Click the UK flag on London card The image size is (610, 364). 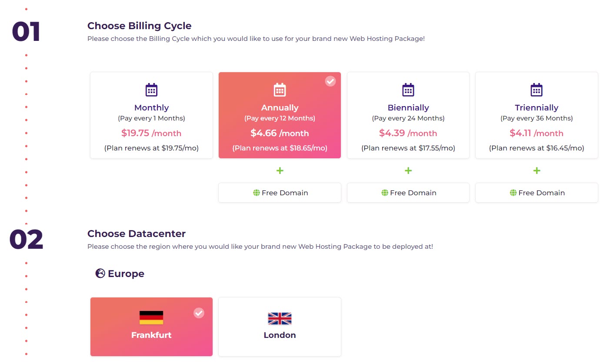click(280, 318)
